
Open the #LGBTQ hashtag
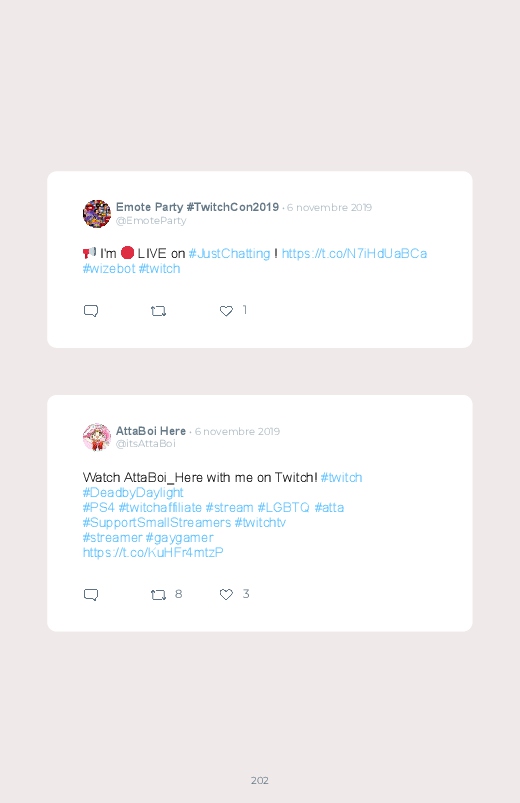[283, 508]
